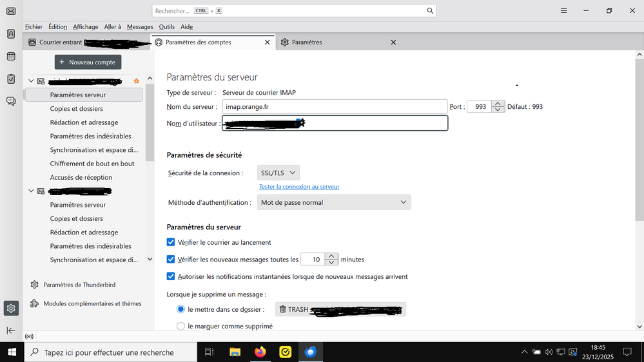Open the Address Book from the sidebar
The height and width of the screenshot is (362, 644).
point(11,33)
